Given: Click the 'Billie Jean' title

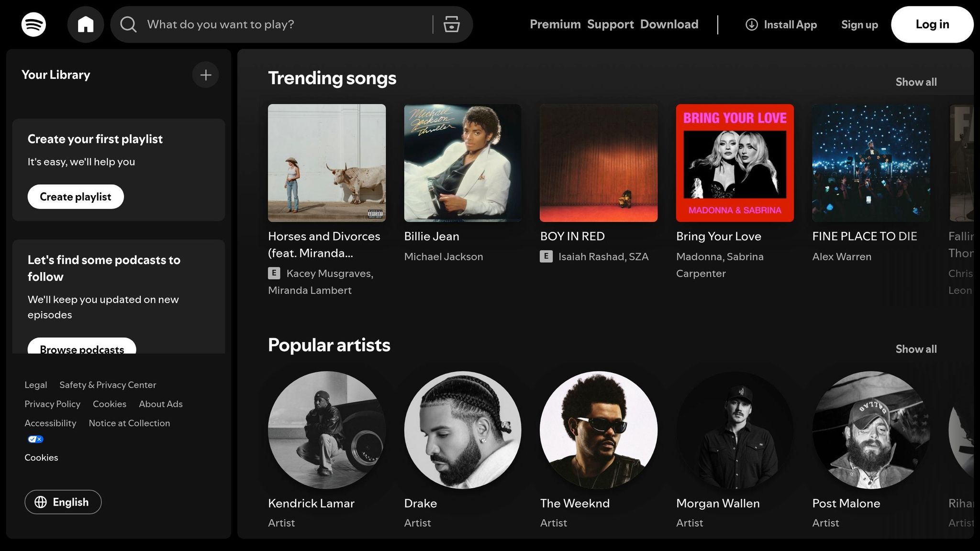Looking at the screenshot, I should [x=432, y=236].
